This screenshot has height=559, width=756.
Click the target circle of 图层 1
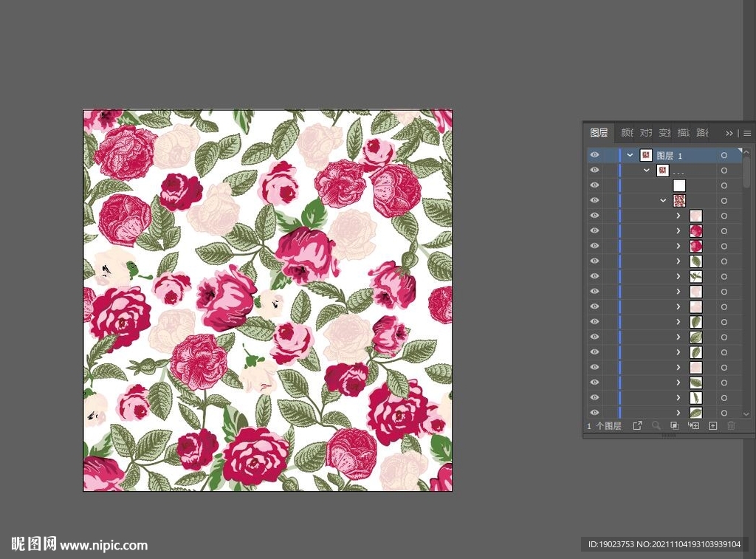724,156
